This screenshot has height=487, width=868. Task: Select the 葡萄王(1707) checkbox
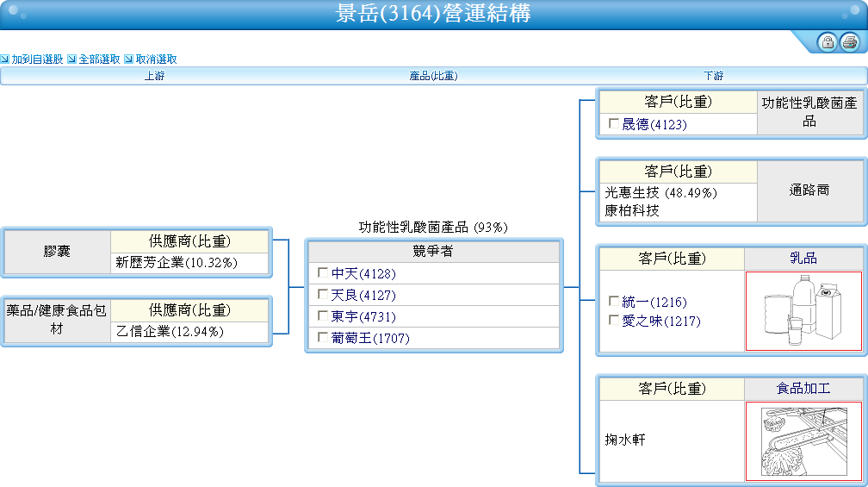pyautogui.click(x=323, y=337)
